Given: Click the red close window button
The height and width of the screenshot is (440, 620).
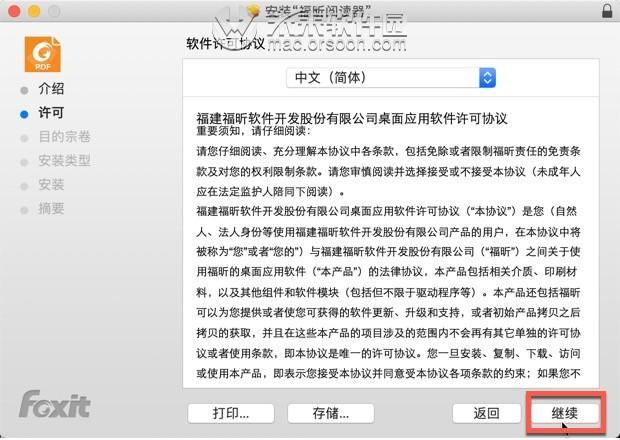Looking at the screenshot, I should (x=14, y=11).
